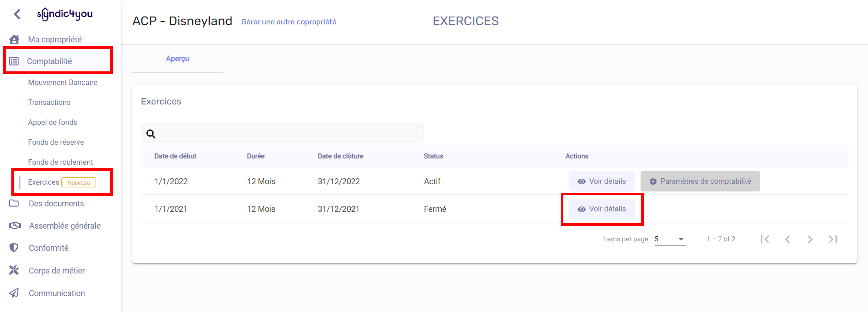Click the gear icon in Paramètres de comptabilité
Image resolution: width=868 pixels, height=312 pixels.
coord(653,182)
